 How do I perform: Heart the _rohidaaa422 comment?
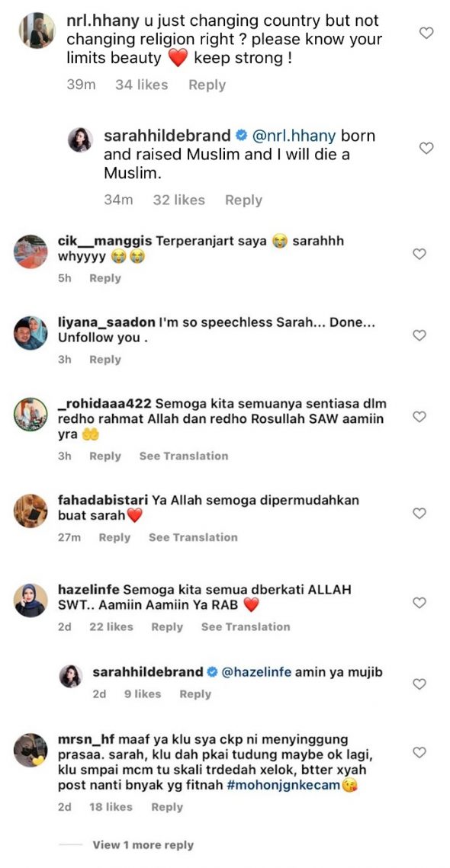point(420,416)
